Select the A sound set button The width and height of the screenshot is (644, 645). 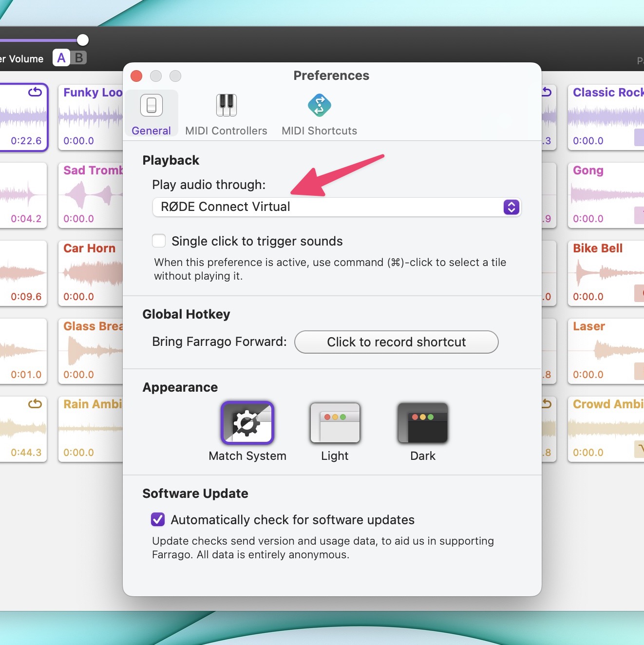[61, 58]
